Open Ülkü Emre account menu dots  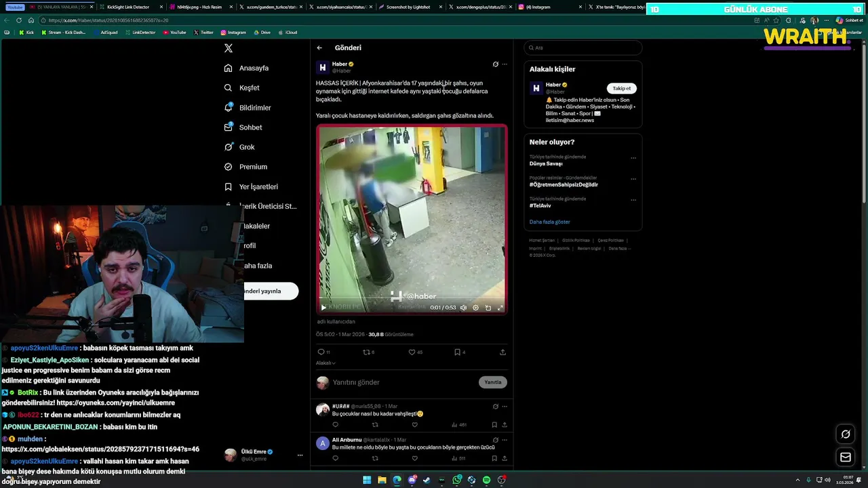pyautogui.click(x=300, y=455)
